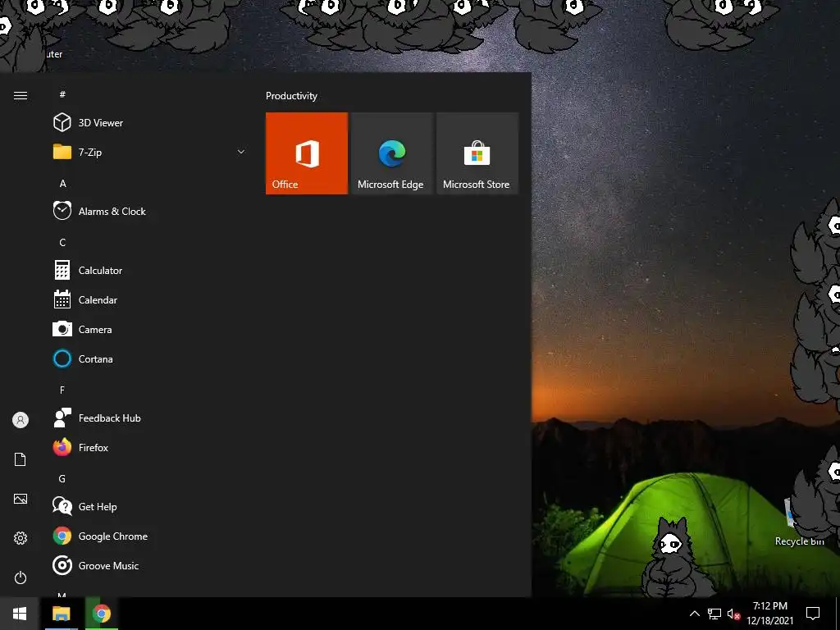Image resolution: width=840 pixels, height=630 pixels.
Task: Click the 'C' letter header
Action: 62,242
